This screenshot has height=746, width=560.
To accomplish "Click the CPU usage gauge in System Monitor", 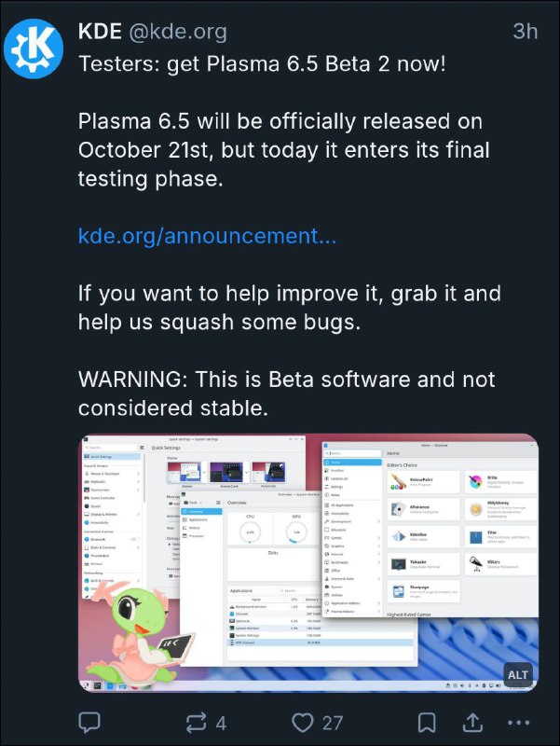I will [250, 532].
